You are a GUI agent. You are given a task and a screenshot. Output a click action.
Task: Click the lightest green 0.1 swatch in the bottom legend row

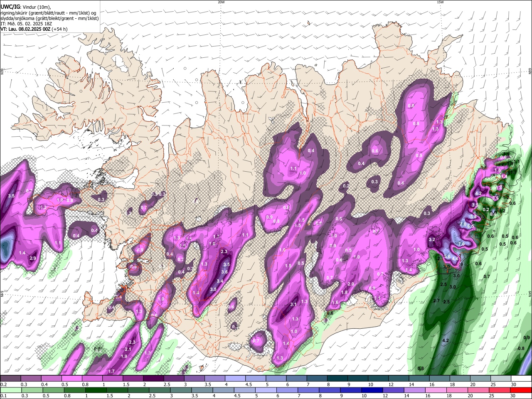pos(11,390)
